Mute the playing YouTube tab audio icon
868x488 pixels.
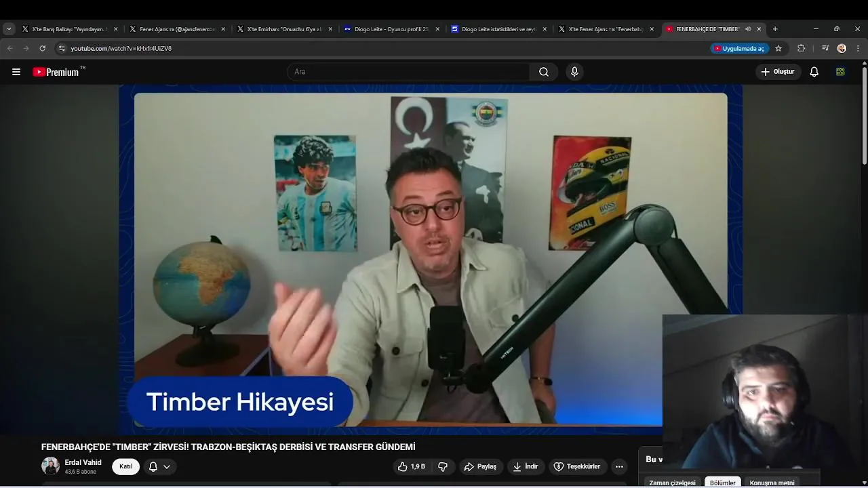[x=748, y=29]
